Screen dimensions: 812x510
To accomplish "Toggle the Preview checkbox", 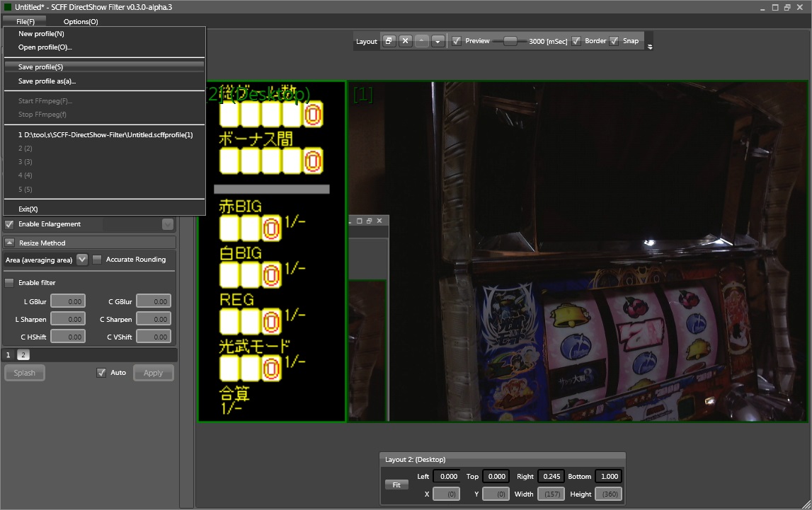I will click(456, 41).
